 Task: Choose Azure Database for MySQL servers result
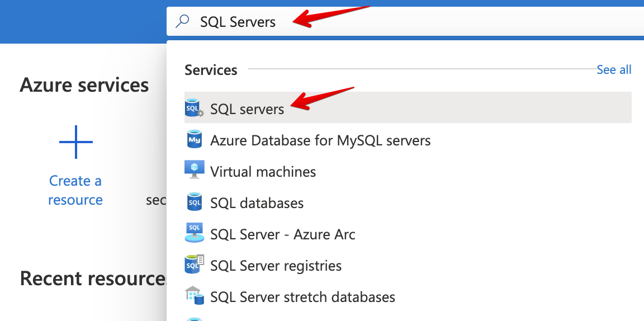click(x=320, y=140)
